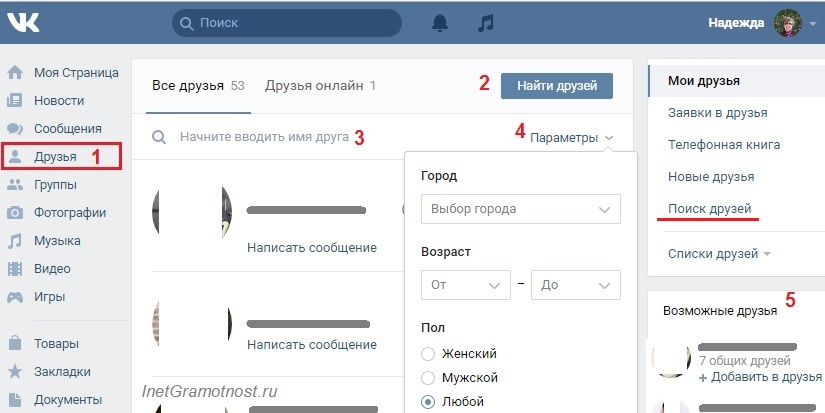The height and width of the screenshot is (413, 825).
Task: Switch to Друзья онлайн tab
Action: coord(320,86)
